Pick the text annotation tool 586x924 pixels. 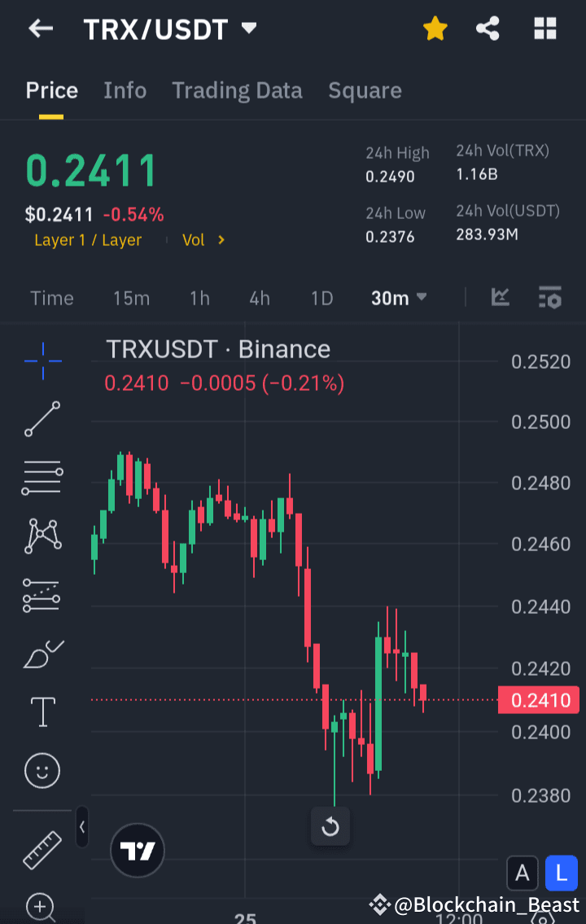(x=42, y=711)
